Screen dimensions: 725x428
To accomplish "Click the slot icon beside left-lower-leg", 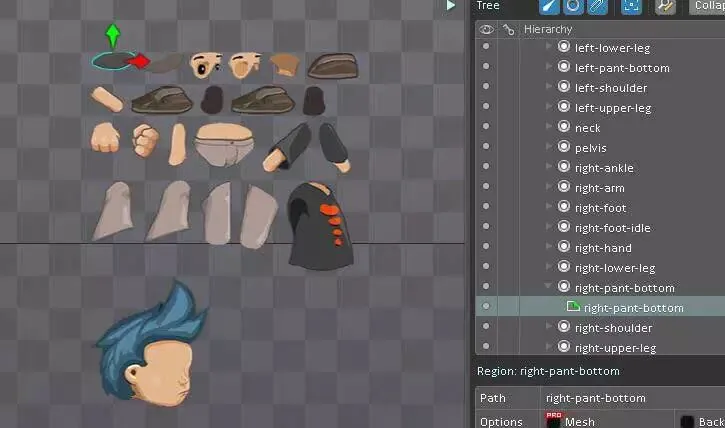I will tap(564, 47).
